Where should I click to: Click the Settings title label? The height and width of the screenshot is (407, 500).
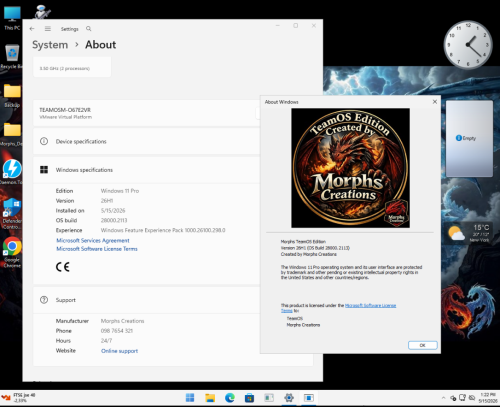tap(69, 29)
